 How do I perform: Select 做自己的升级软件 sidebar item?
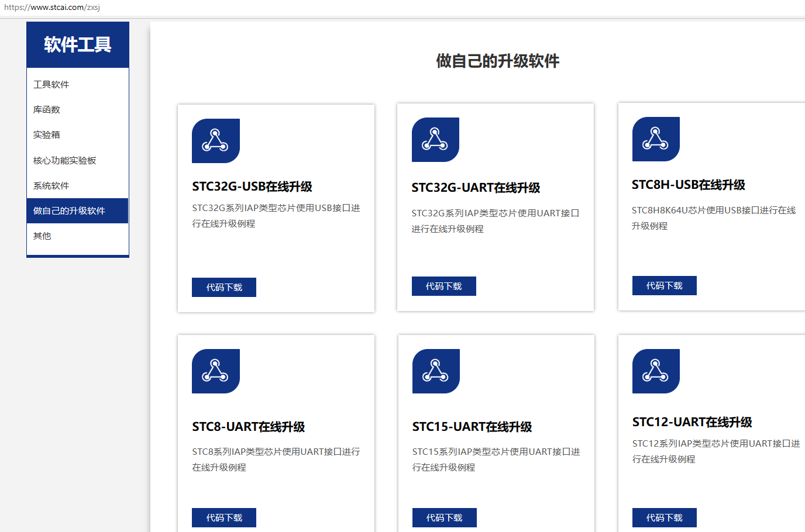(77, 210)
